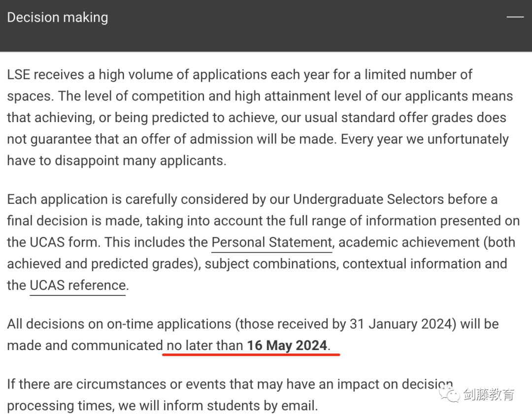Select the bold 16 May 2024 date

287,346
